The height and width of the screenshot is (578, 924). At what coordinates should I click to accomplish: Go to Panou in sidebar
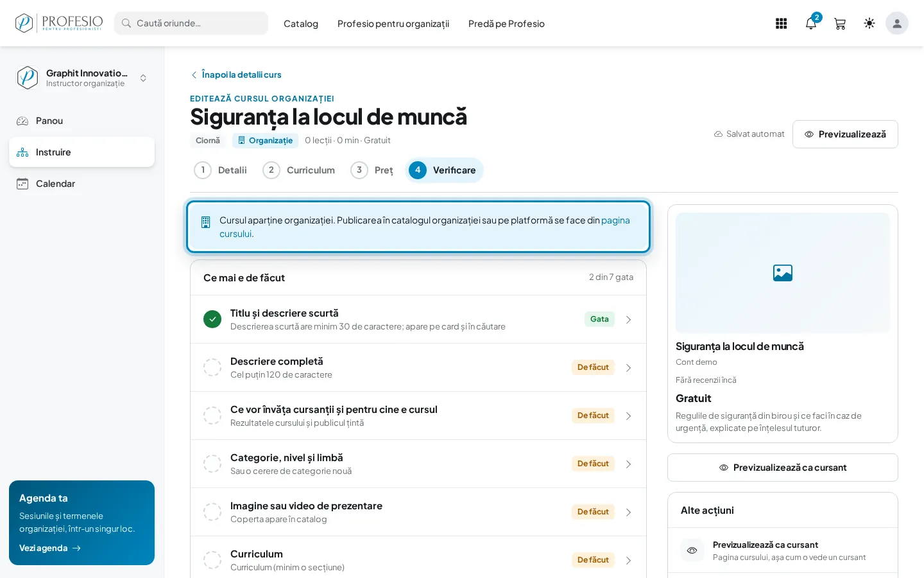pyautogui.click(x=81, y=121)
